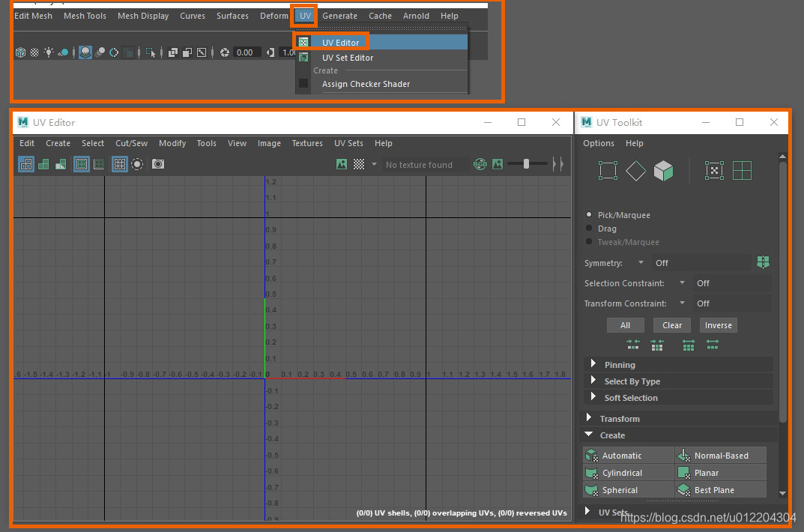Click the Inverse selection button
The height and width of the screenshot is (532, 804).
click(x=719, y=325)
